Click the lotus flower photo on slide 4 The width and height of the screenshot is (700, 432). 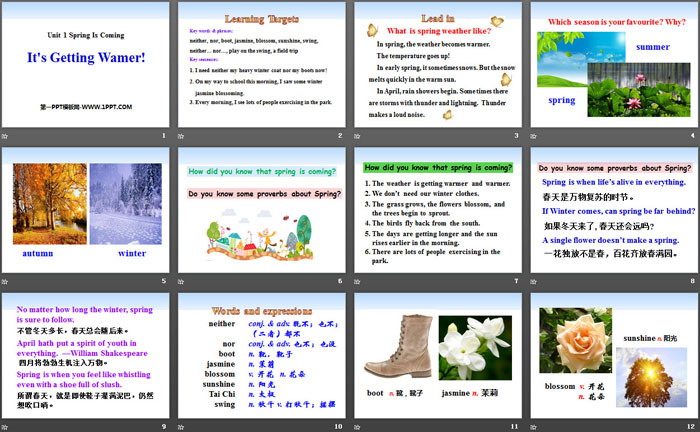click(639, 90)
